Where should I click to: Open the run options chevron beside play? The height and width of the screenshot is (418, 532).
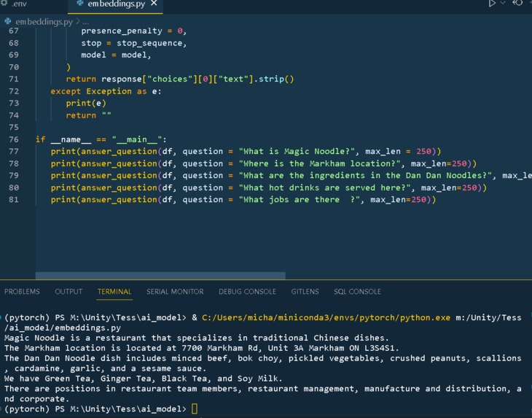503,3
